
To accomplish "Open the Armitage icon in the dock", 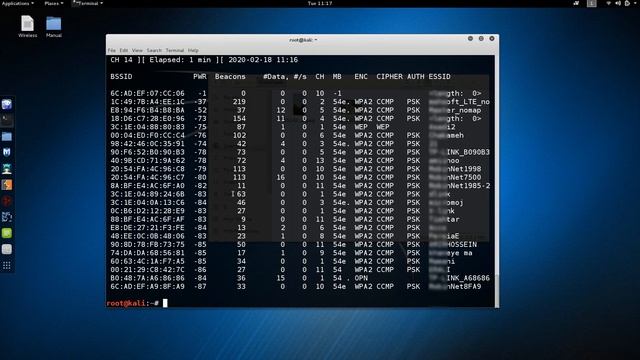I will point(7,169).
